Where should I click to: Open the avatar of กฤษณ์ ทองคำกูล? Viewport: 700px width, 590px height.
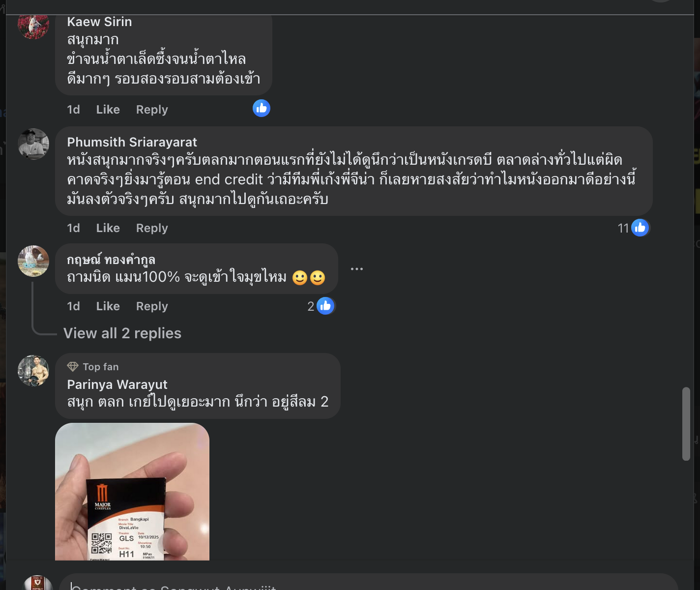[x=33, y=261]
